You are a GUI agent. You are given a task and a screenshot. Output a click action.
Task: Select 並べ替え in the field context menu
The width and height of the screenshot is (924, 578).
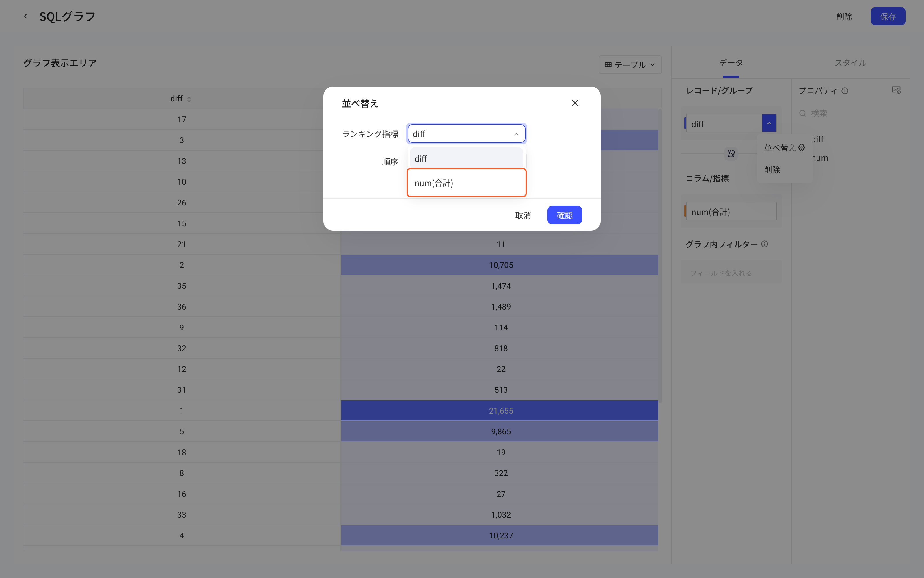pos(784,148)
